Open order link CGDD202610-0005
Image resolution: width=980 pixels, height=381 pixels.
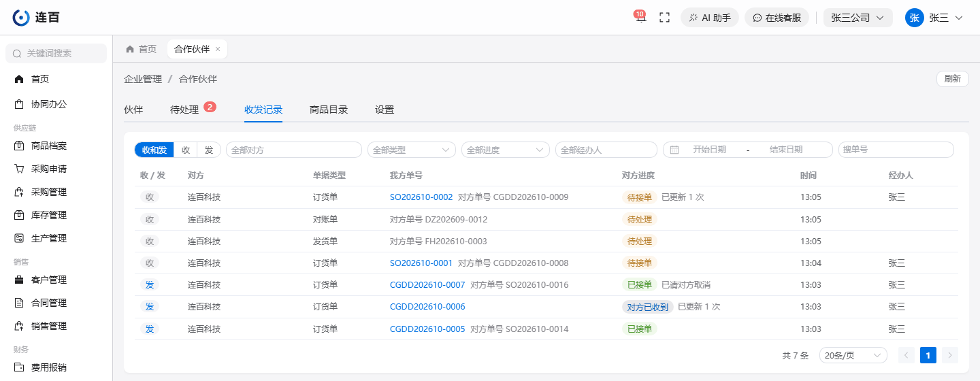[x=427, y=329]
